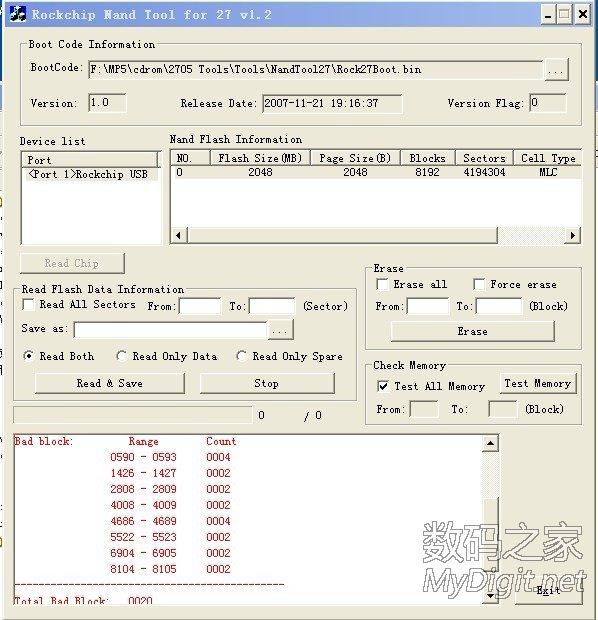Click the Read & Save button
The height and width of the screenshot is (620, 598).
coord(110,383)
